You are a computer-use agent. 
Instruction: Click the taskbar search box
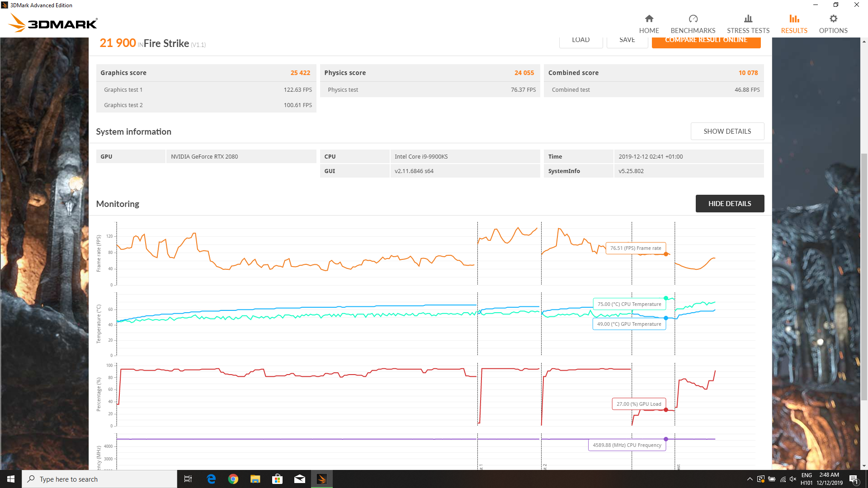(x=99, y=479)
